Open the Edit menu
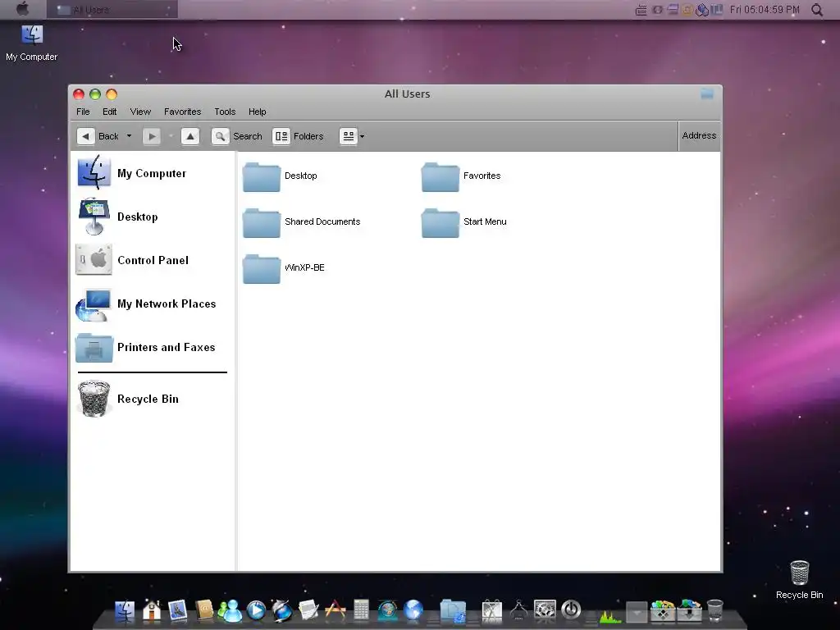This screenshot has height=630, width=840. coord(110,112)
